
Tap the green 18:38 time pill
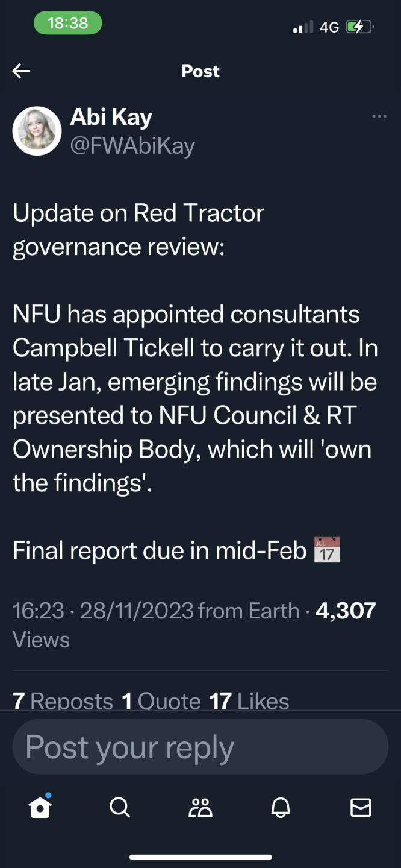pos(67,24)
